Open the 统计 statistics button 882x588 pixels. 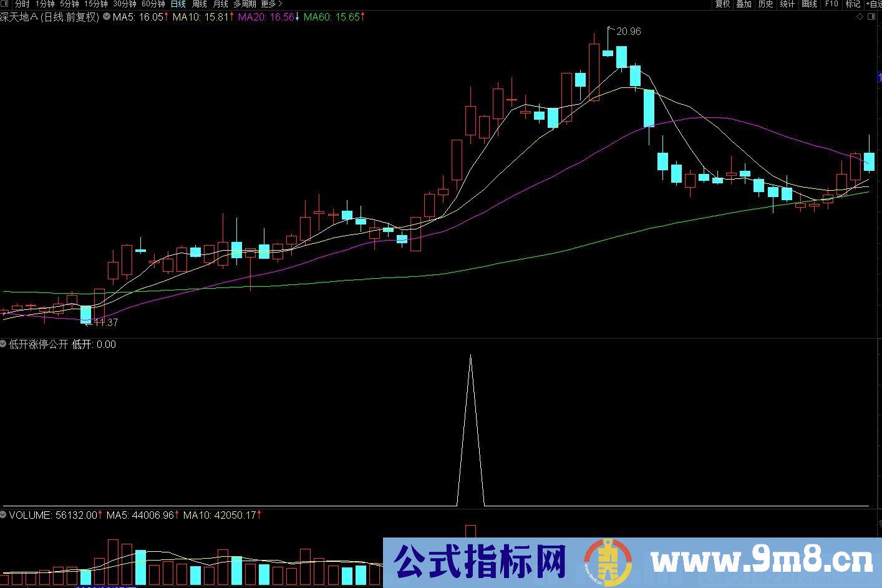click(x=787, y=4)
